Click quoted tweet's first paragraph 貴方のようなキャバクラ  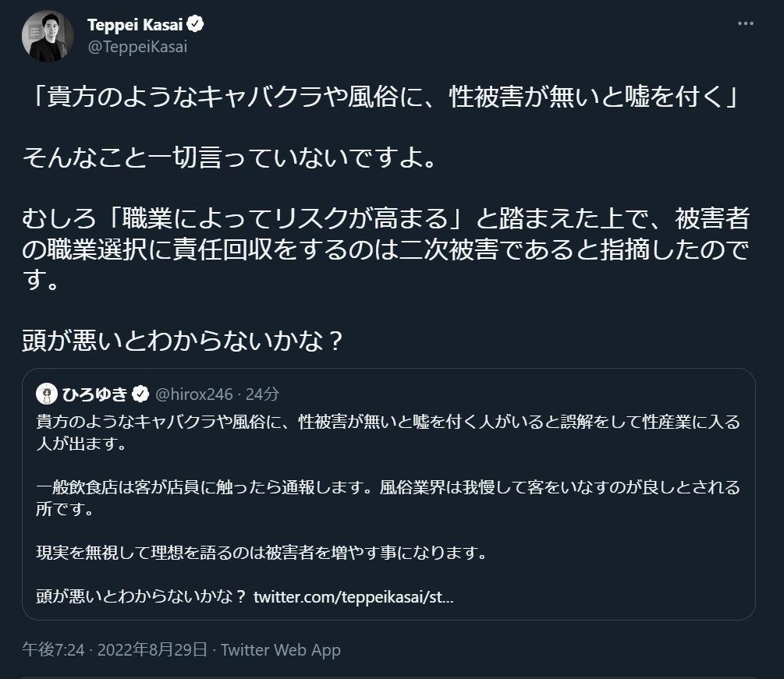coord(388,433)
